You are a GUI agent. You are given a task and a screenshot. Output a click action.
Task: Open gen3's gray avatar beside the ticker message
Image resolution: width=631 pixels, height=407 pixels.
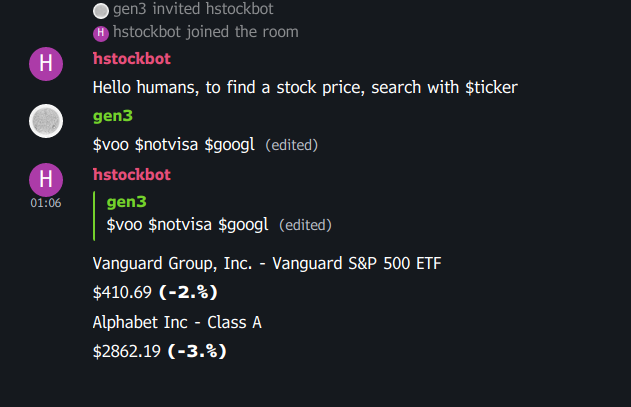[45, 122]
